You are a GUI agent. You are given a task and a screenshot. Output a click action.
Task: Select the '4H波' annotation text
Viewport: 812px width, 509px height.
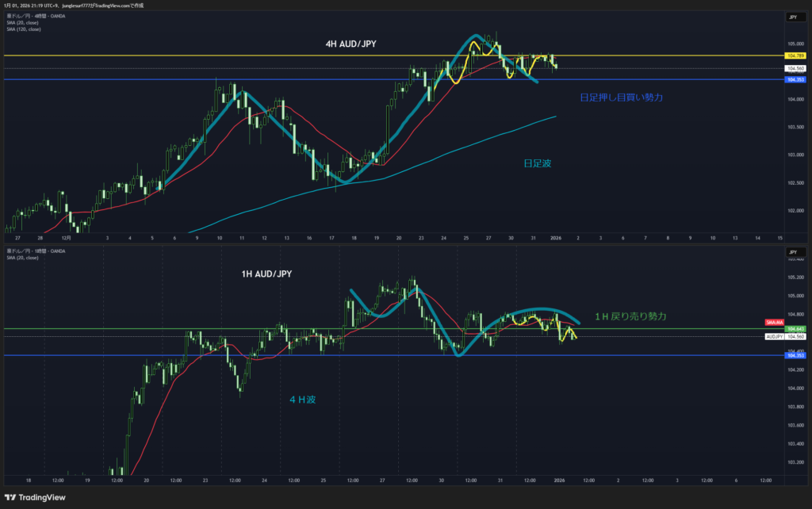tap(305, 400)
